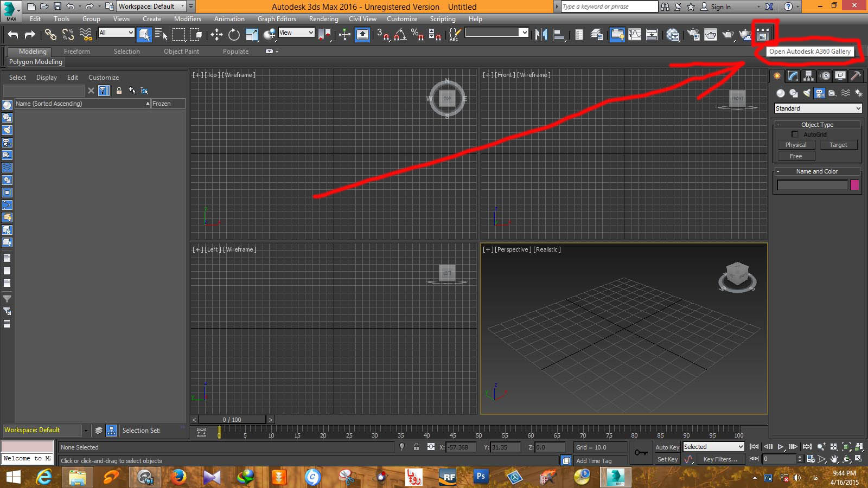Image resolution: width=868 pixels, height=488 pixels.
Task: Open Select by Name dialog
Action: (161, 35)
